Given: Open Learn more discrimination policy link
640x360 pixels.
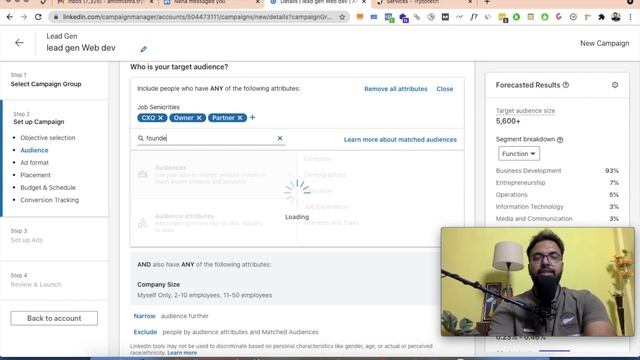Looking at the screenshot, I should click(x=182, y=353).
